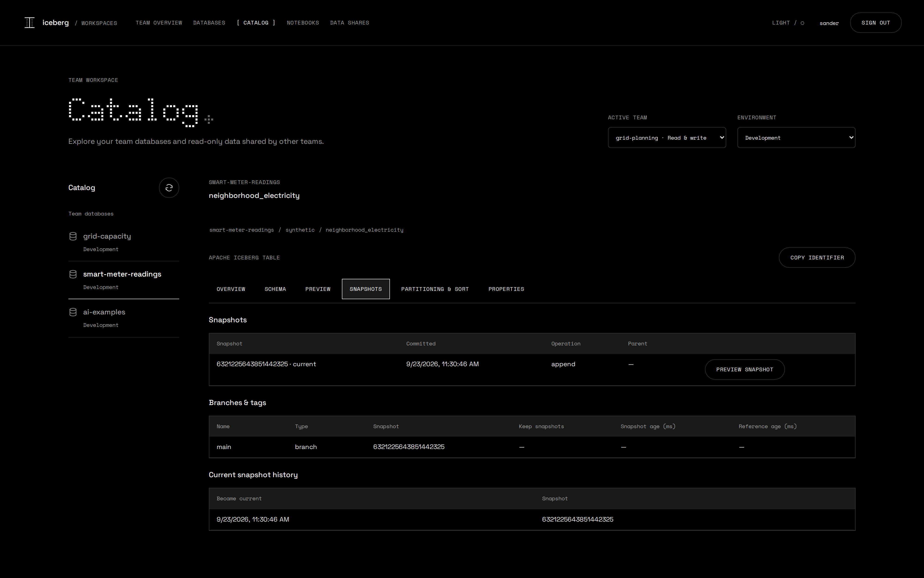Open the Notebooks navigation item
Screen dimensions: 924x578
click(x=303, y=23)
